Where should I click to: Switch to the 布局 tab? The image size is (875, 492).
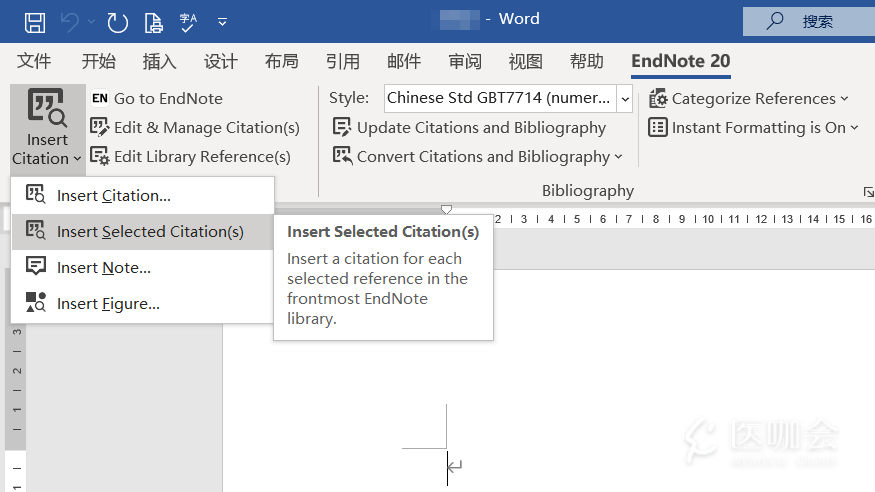tap(282, 61)
